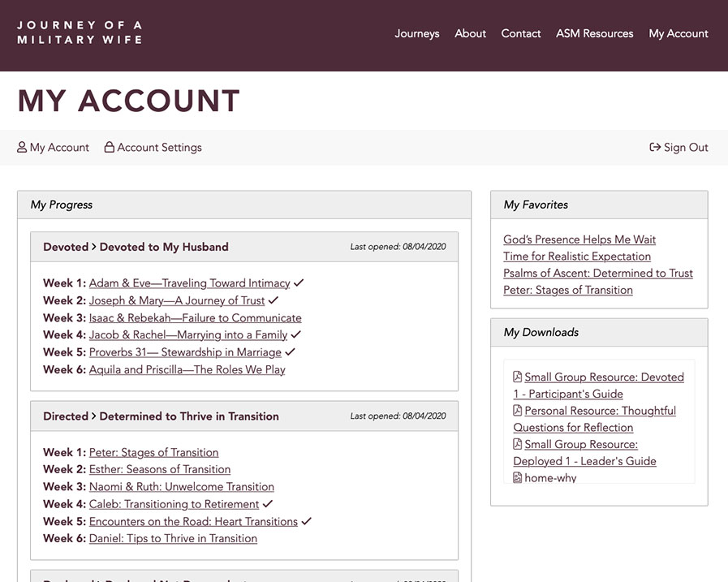Image resolution: width=728 pixels, height=582 pixels.
Task: Open the God's Presence Helps Me Wait favorite
Action: click(x=579, y=239)
